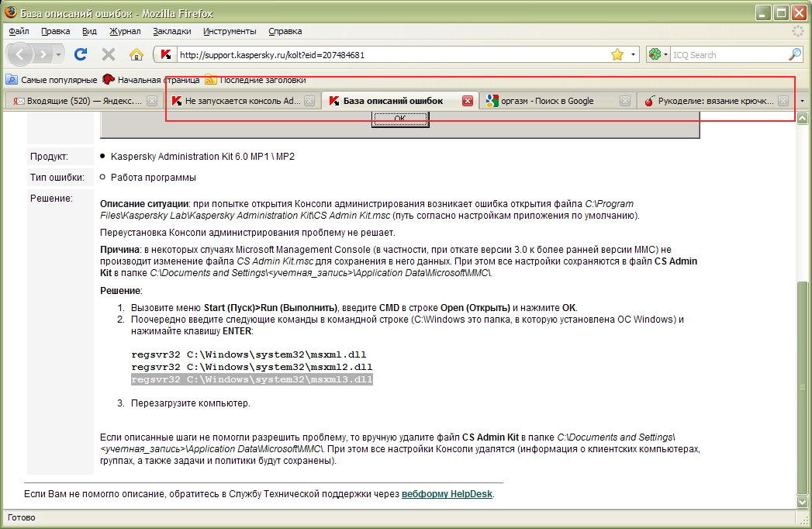Image resolution: width=812 pixels, height=529 pixels.
Task: Click the regsvr32 msxml2.dll command text
Action: [x=252, y=367]
